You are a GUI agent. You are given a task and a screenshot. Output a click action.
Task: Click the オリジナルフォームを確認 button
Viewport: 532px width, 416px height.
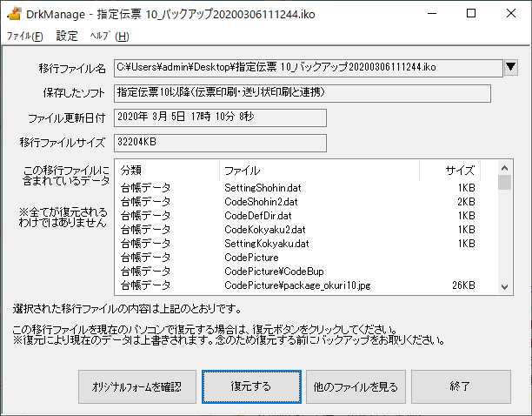tap(137, 386)
